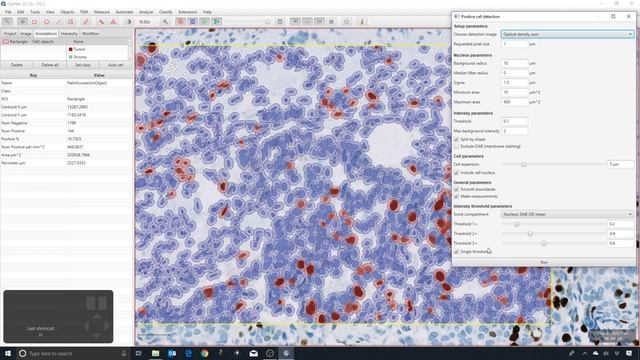
Task: Toggle Include cell nucleus checkbox
Action: point(456,173)
